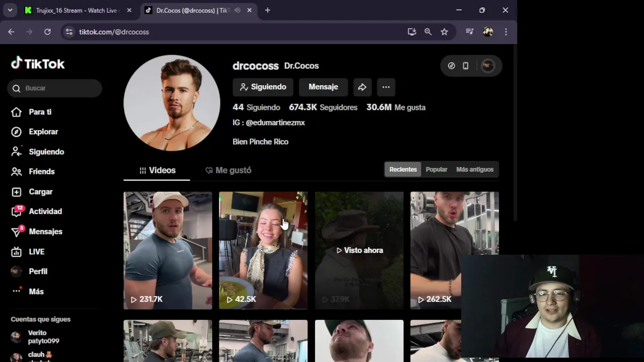Open the Chrome profile avatar
The image size is (644, 362).
pyautogui.click(x=488, y=32)
